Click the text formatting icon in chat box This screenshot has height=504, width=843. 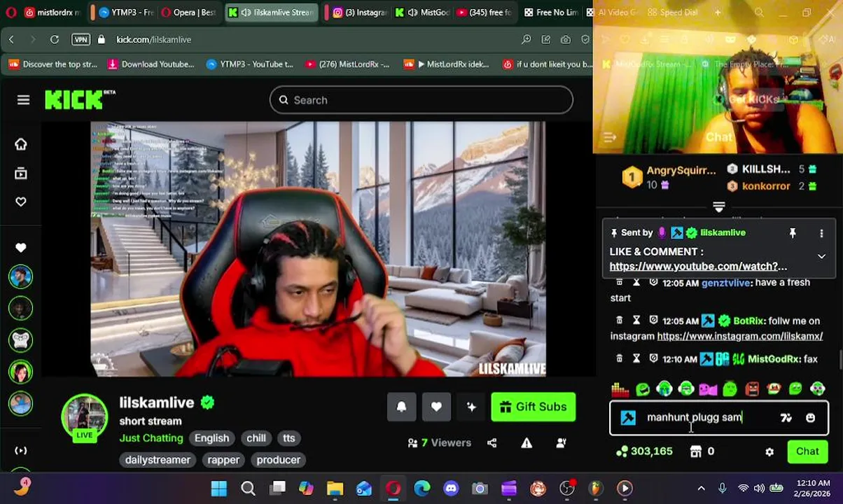(786, 418)
